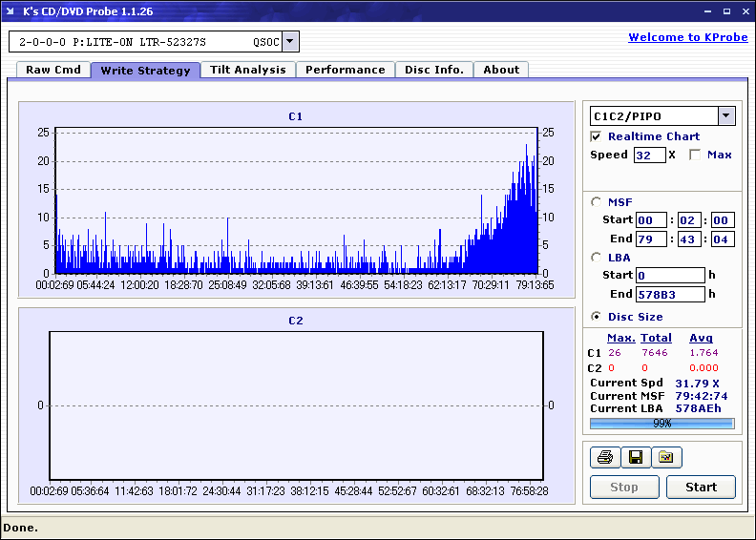Expand the C1C2/PIPO test type dropdown
This screenshot has height=540, width=756.
[726, 116]
